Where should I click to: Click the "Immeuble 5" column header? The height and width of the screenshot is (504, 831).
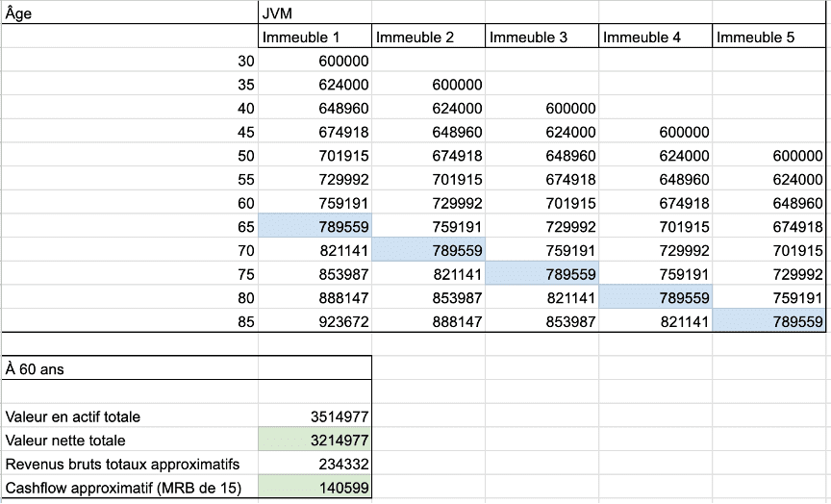click(x=769, y=38)
